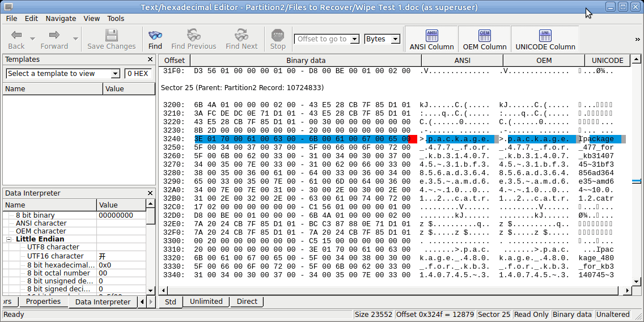Open the Navigate menu

click(x=61, y=18)
